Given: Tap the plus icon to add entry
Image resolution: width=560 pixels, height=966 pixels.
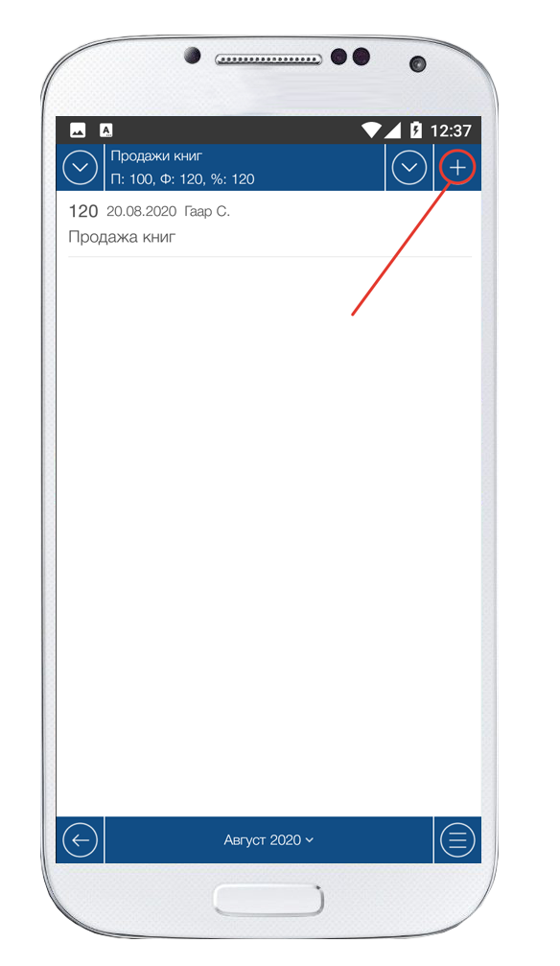Looking at the screenshot, I should 457,168.
